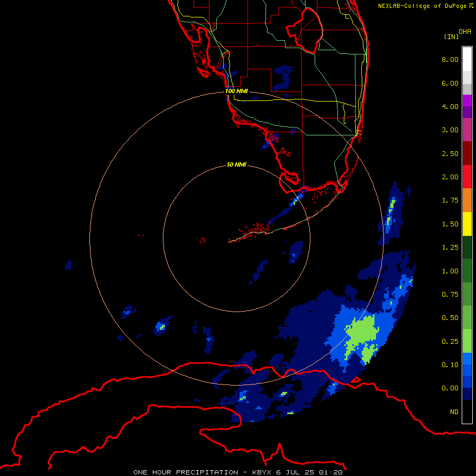Image resolution: width=476 pixels, height=476 pixels.
Task: Click the 1.50 legend value
Action: (450, 224)
